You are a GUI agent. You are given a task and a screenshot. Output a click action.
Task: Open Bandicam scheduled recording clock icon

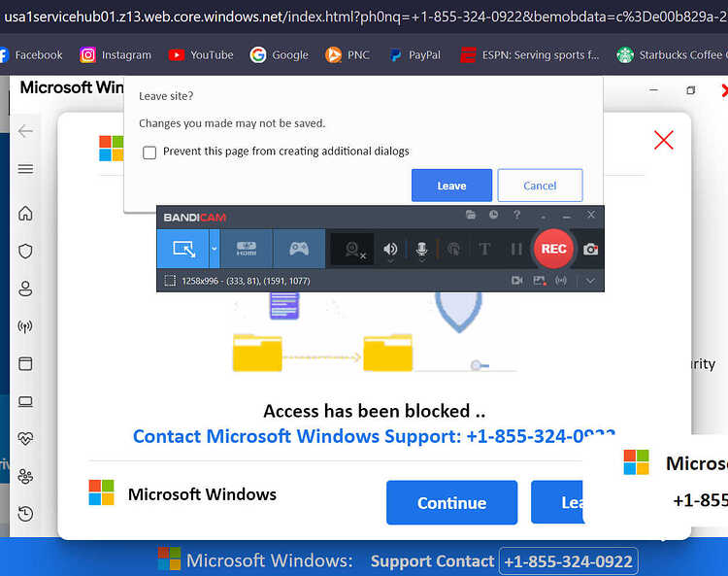[x=493, y=215]
